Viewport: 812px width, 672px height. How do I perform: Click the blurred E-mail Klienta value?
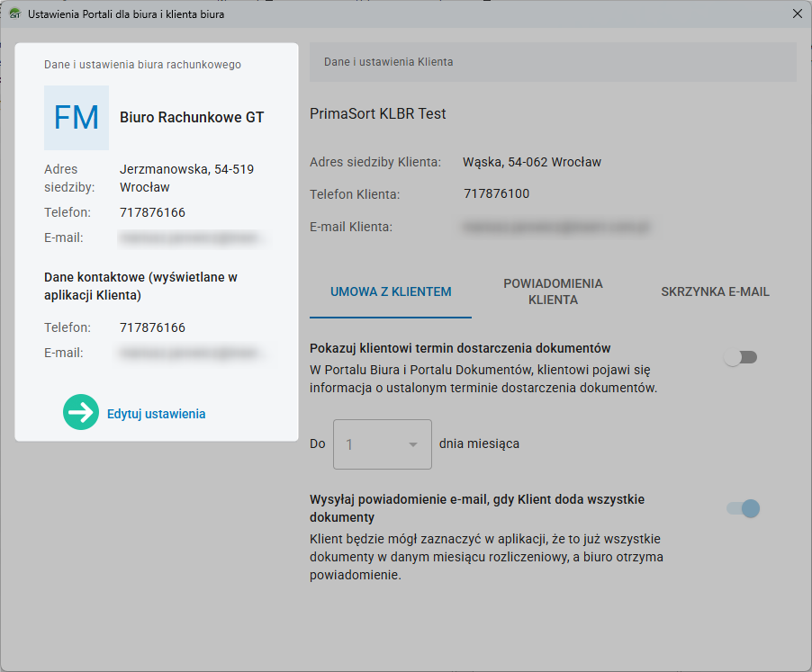click(555, 227)
